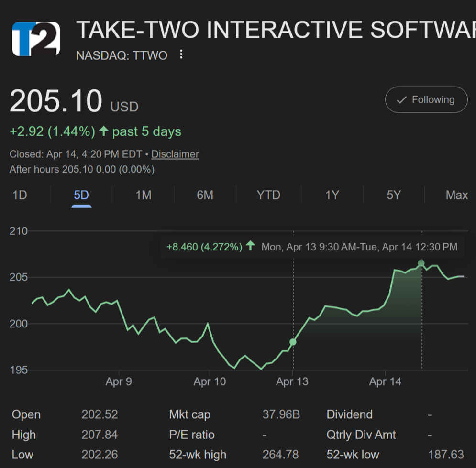
Task: Click the +8.460 (4.272%) tooltip value
Action: point(204,247)
